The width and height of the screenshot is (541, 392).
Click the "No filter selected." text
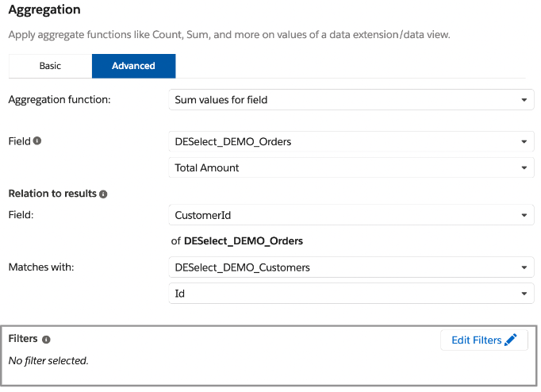pos(48,361)
